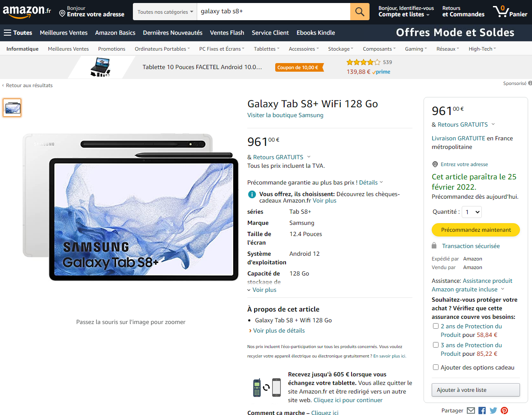The height and width of the screenshot is (415, 532).
Task: Expand the Composants submenu
Action: 379,49
